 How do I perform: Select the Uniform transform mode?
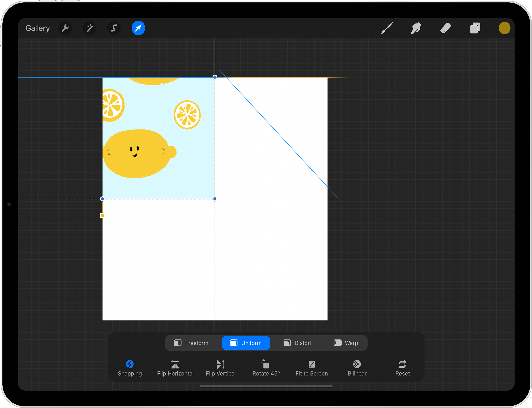pos(246,343)
